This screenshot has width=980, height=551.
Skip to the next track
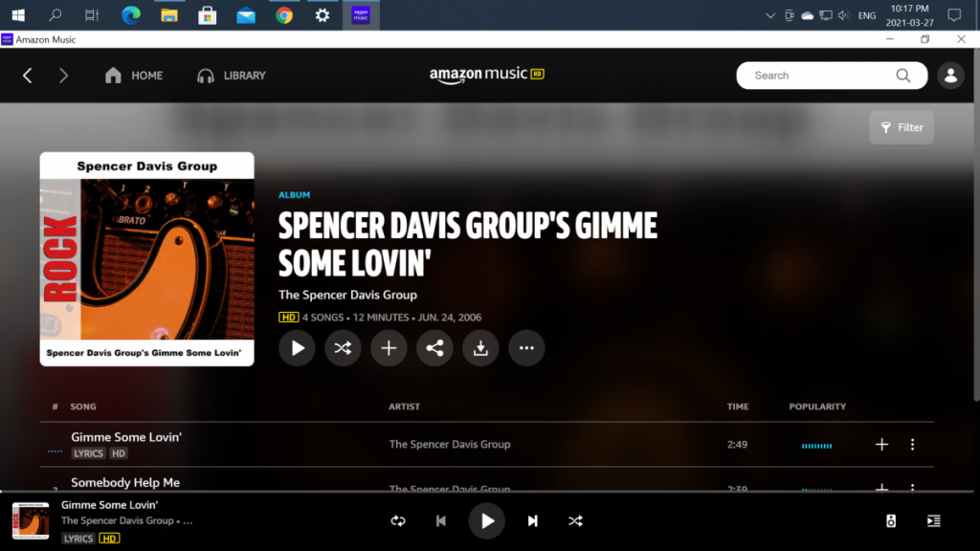point(532,521)
